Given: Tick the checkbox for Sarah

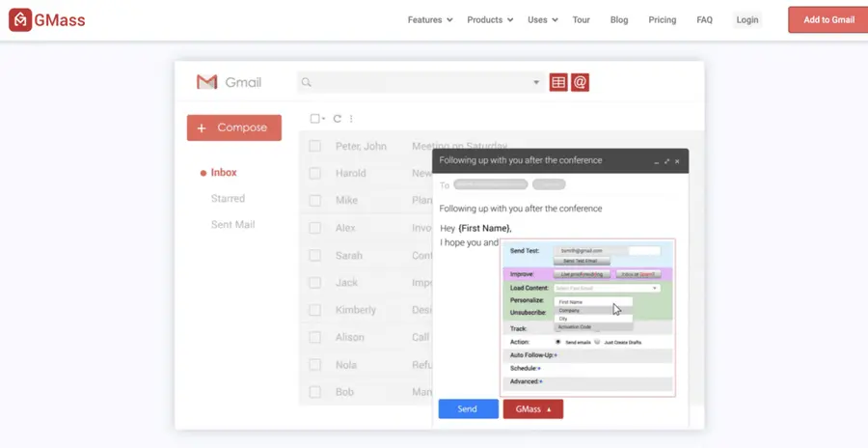Looking at the screenshot, I should tap(315, 256).
